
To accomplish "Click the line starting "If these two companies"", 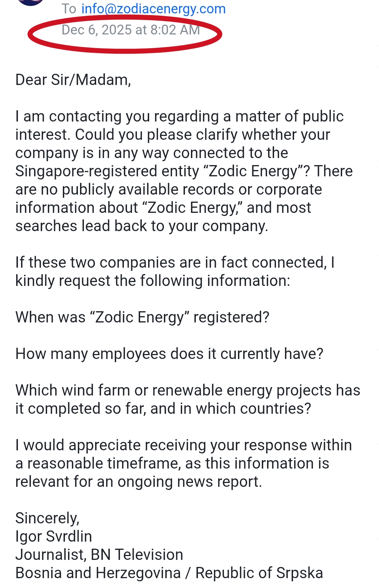I will pos(175,262).
